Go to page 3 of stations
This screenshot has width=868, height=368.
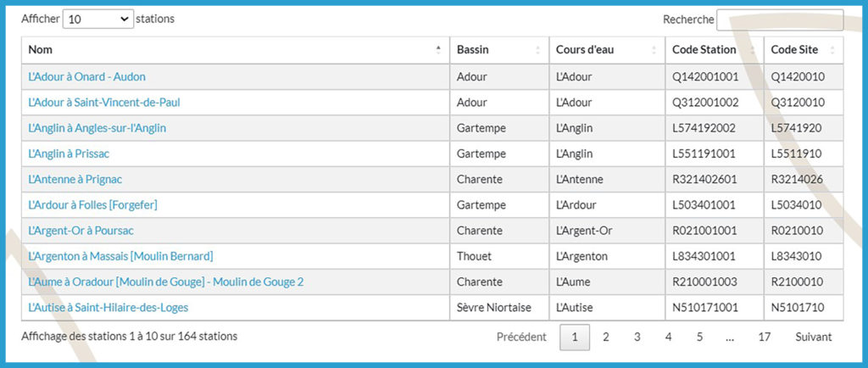click(x=637, y=337)
